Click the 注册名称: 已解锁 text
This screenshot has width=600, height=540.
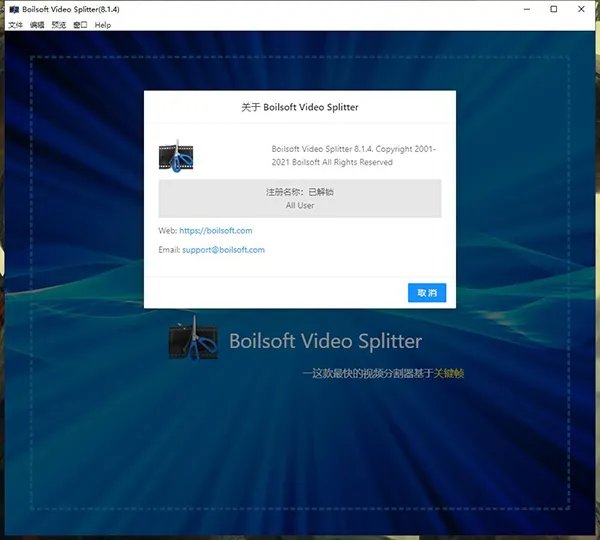pos(300,192)
